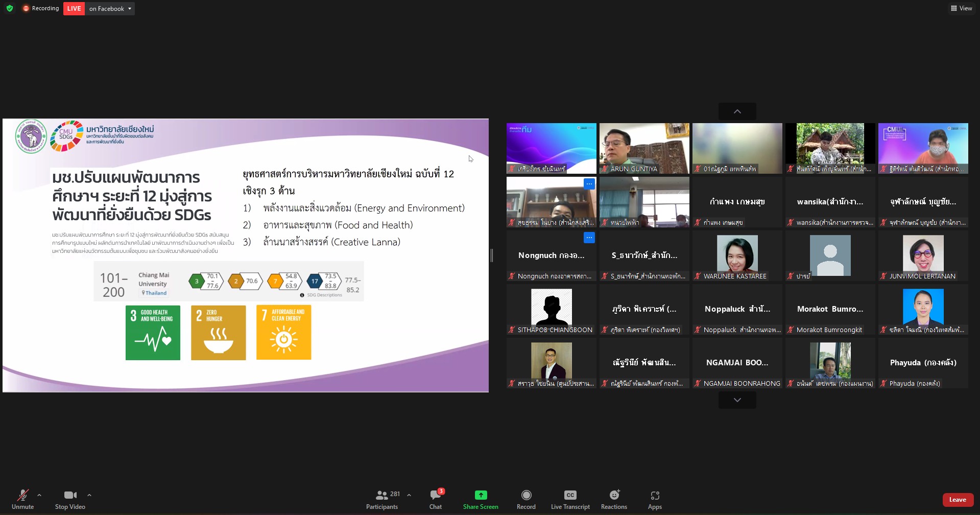Start recording with the Record button
This screenshot has width=980, height=515.
526,499
